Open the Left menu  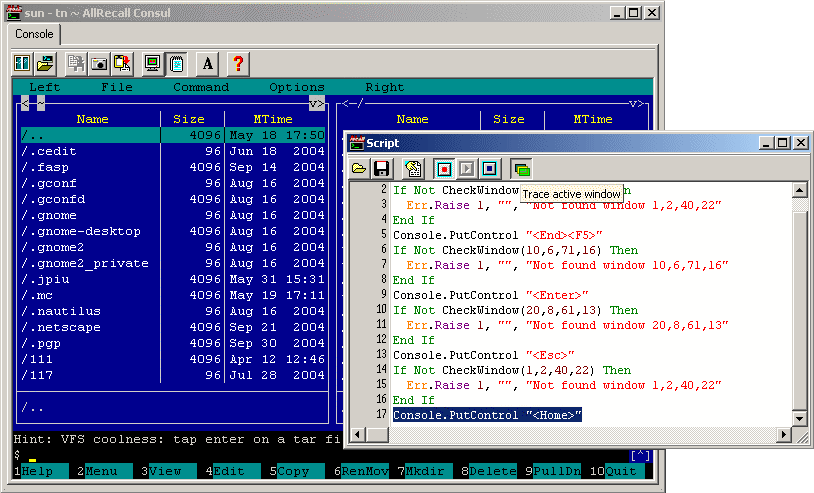[45, 87]
